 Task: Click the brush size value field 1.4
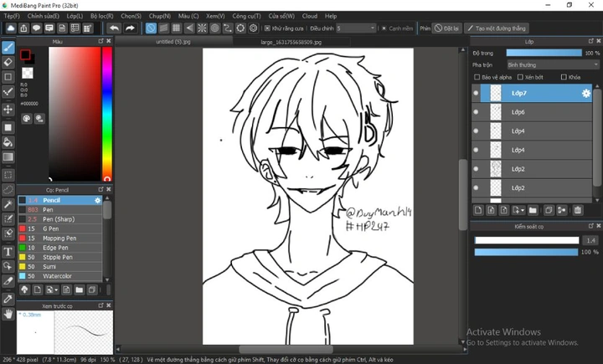click(x=590, y=241)
